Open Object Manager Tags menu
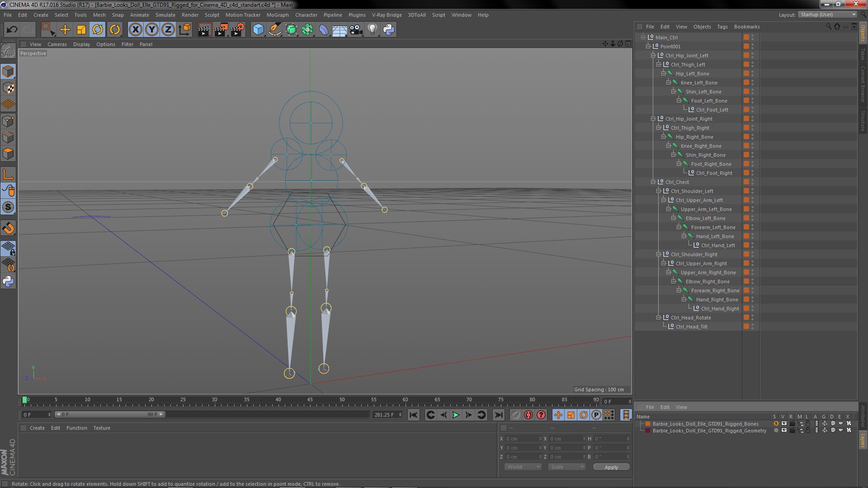Screen dimensions: 868x488 722,27
